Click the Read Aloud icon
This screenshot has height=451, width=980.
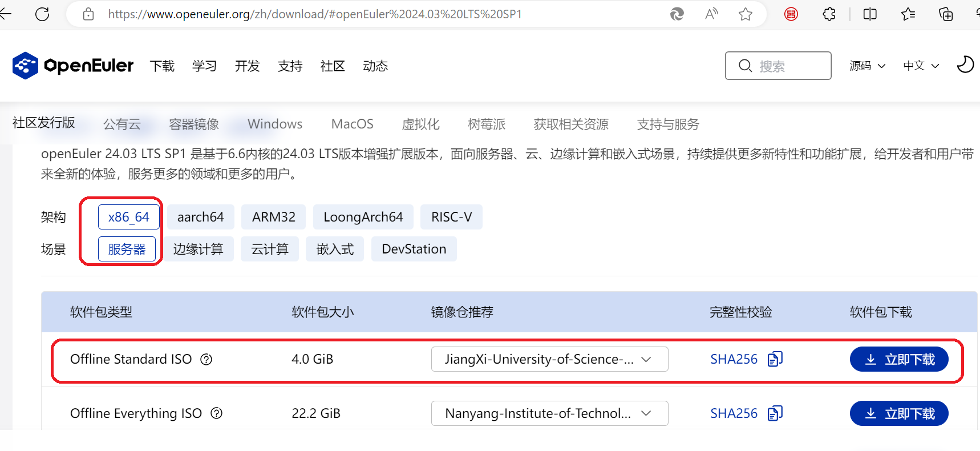[711, 14]
